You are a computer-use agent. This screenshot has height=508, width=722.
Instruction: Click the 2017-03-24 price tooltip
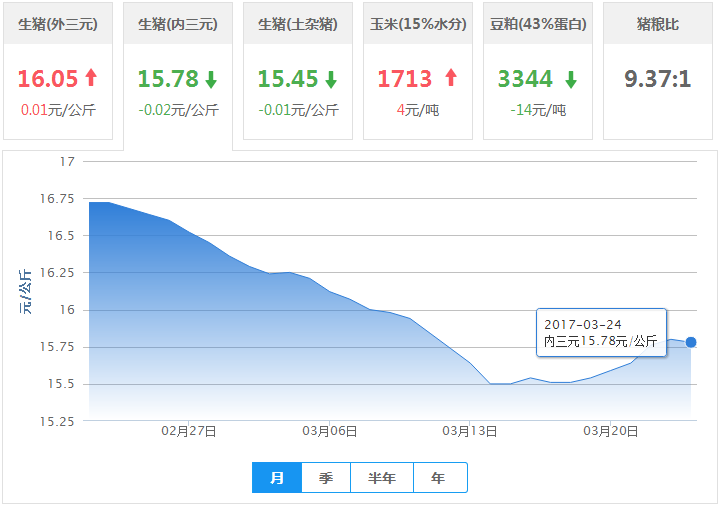coord(600,333)
